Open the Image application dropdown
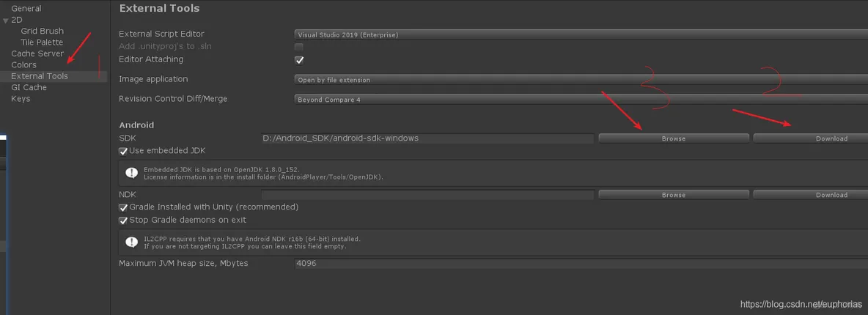868x315 pixels. tap(581, 80)
